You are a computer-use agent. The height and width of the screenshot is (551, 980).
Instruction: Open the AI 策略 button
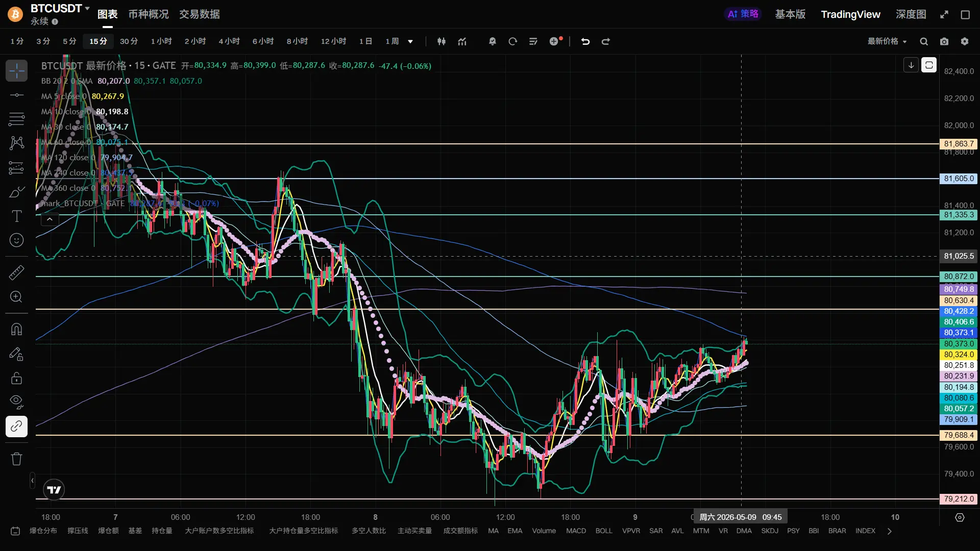743,14
